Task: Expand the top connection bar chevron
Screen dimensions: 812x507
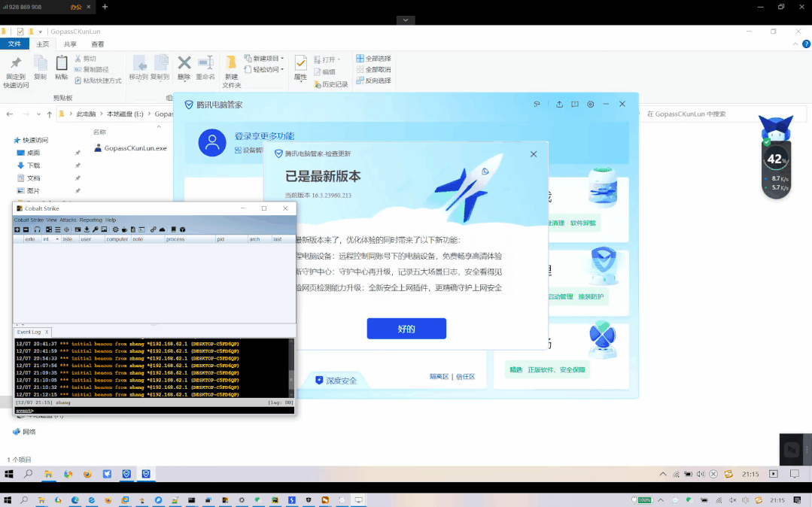Action: (406, 20)
